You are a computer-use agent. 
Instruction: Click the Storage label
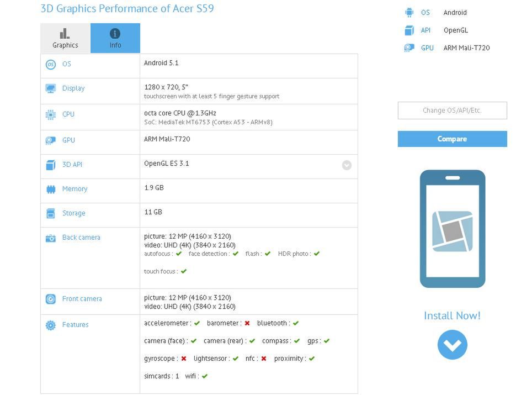(73, 213)
